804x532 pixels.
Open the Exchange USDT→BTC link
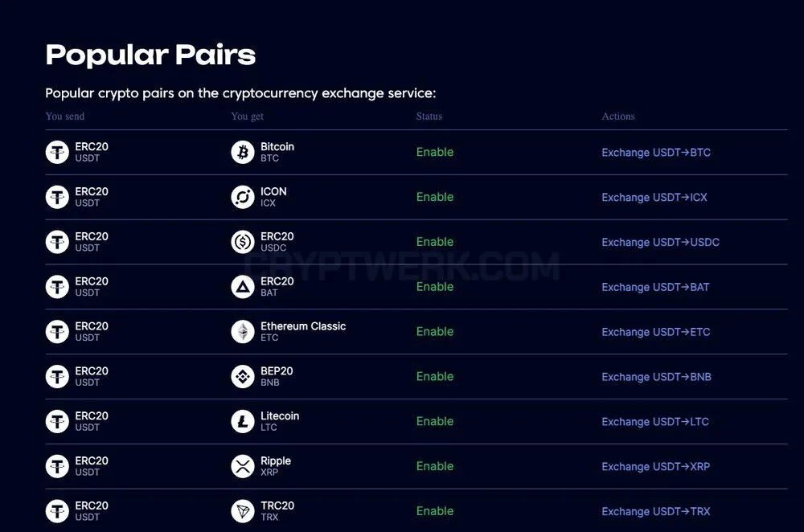(x=656, y=152)
